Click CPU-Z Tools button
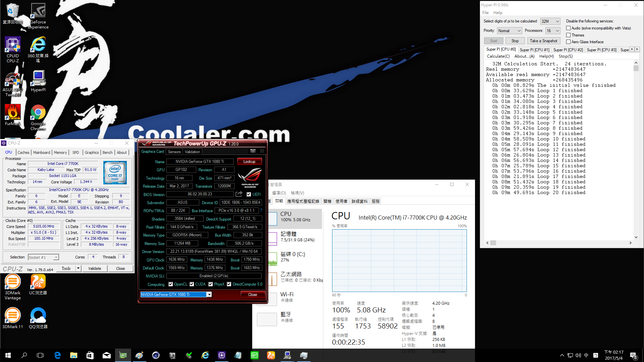This screenshot has width=644, height=362. (x=66, y=268)
